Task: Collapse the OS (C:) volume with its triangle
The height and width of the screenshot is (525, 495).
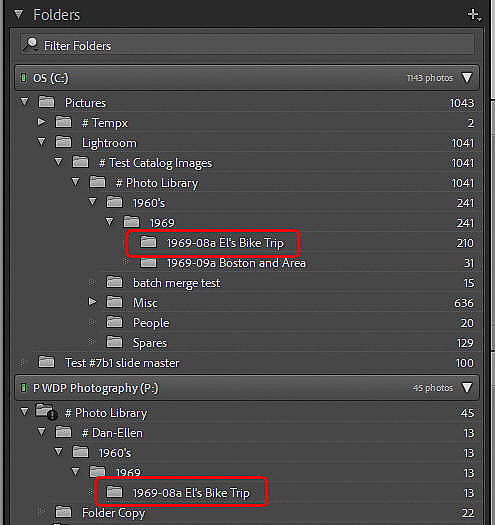Action: pyautogui.click(x=467, y=78)
